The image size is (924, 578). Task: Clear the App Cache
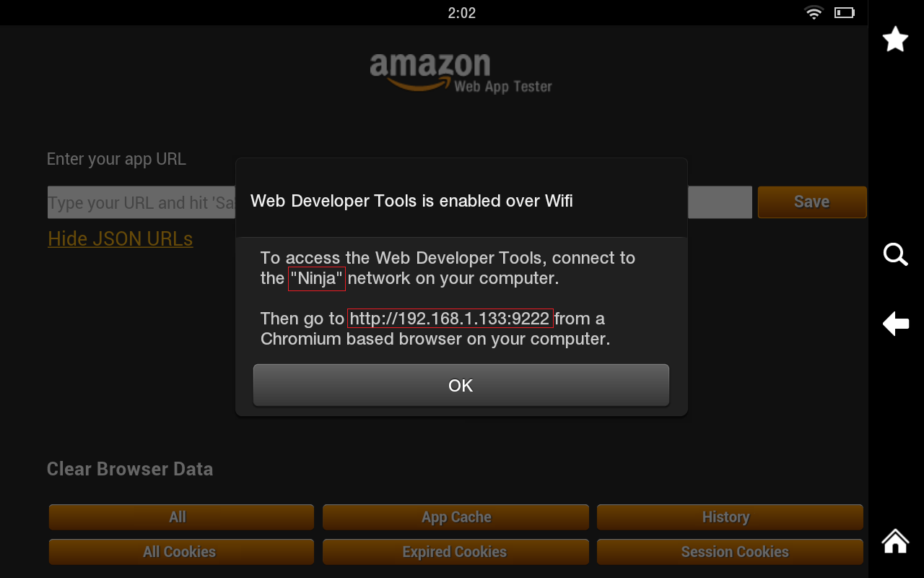tap(456, 517)
